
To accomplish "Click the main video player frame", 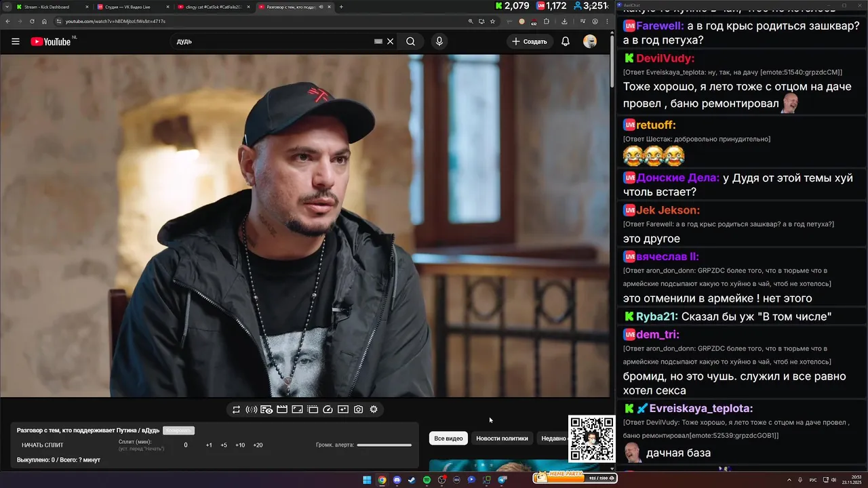I will click(305, 226).
